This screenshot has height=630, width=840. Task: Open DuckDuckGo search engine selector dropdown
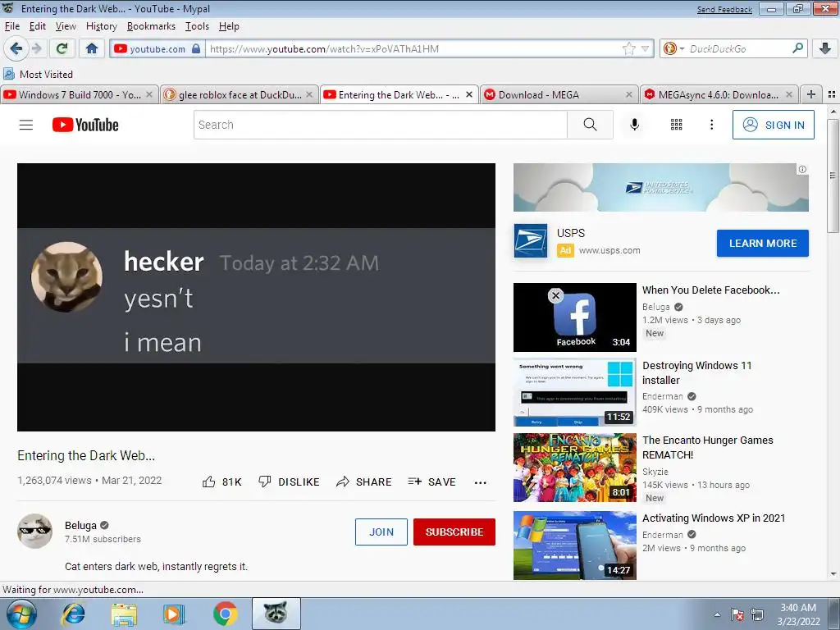point(674,48)
